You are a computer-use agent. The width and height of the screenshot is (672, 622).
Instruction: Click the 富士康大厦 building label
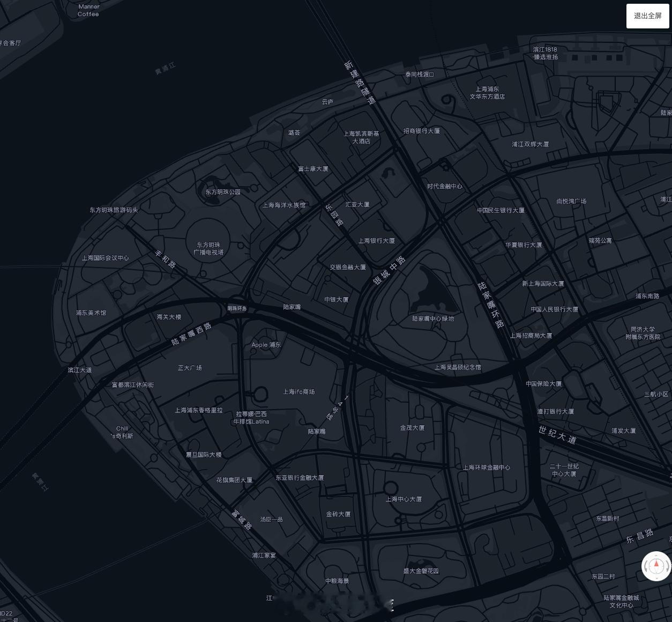click(x=313, y=169)
